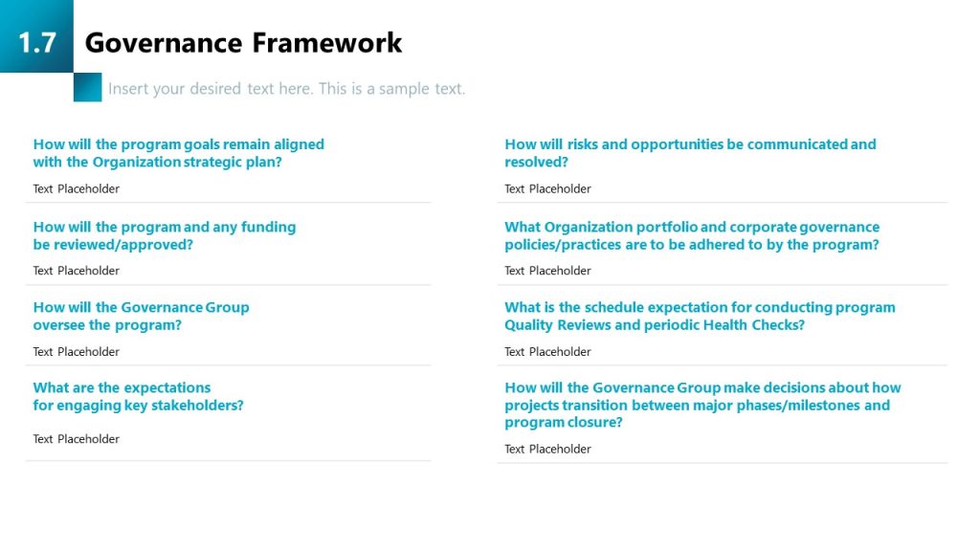Select the funding reviewed/approved question heading
The image size is (980, 551).
(x=165, y=235)
